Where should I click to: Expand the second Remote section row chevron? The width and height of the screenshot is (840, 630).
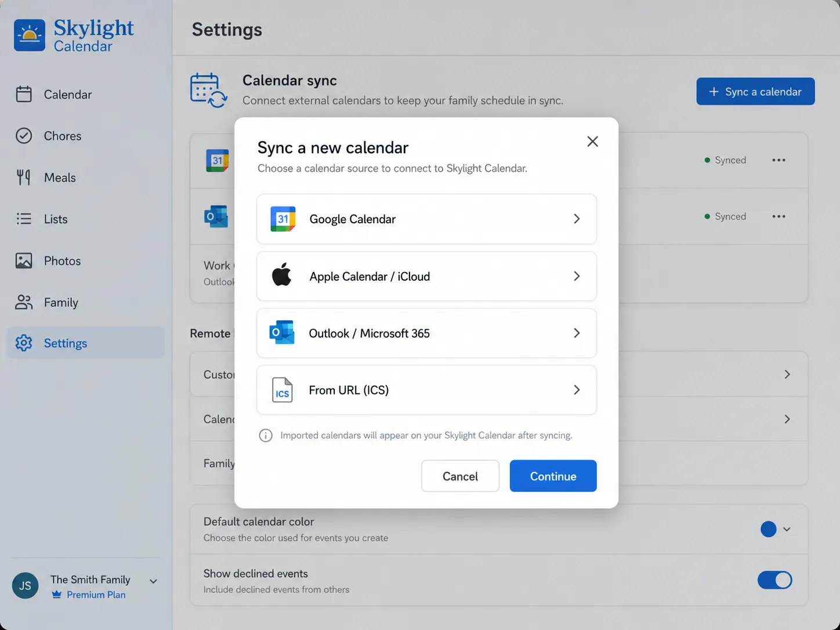coord(787,419)
